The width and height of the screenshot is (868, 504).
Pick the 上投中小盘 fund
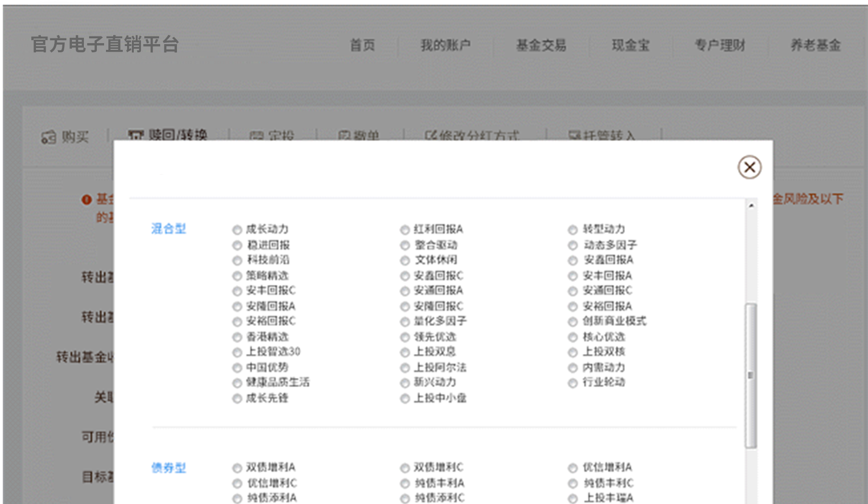(405, 399)
